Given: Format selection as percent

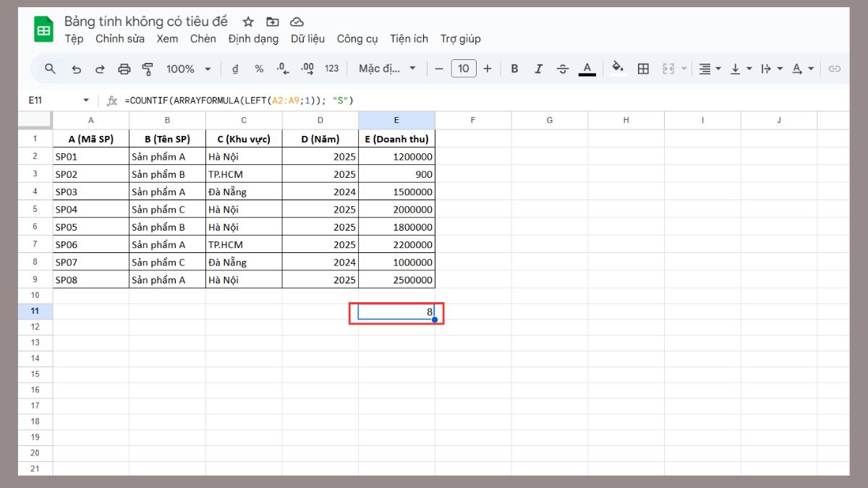Looking at the screenshot, I should (x=258, y=69).
